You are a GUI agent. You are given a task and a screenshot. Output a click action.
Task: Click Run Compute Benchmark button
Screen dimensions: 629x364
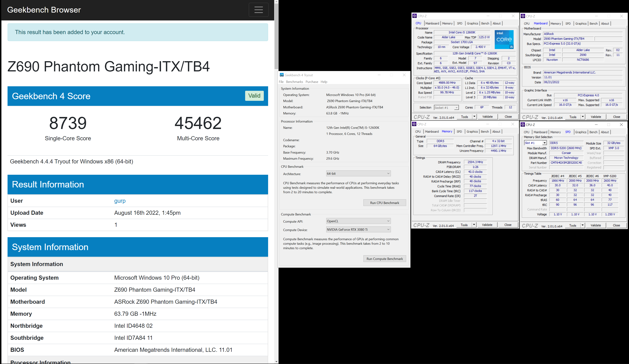(384, 259)
